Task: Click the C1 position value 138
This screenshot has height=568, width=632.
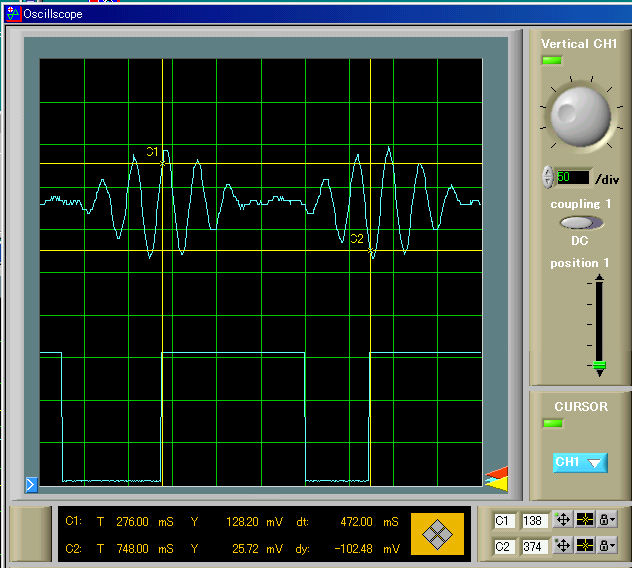Action: [534, 521]
